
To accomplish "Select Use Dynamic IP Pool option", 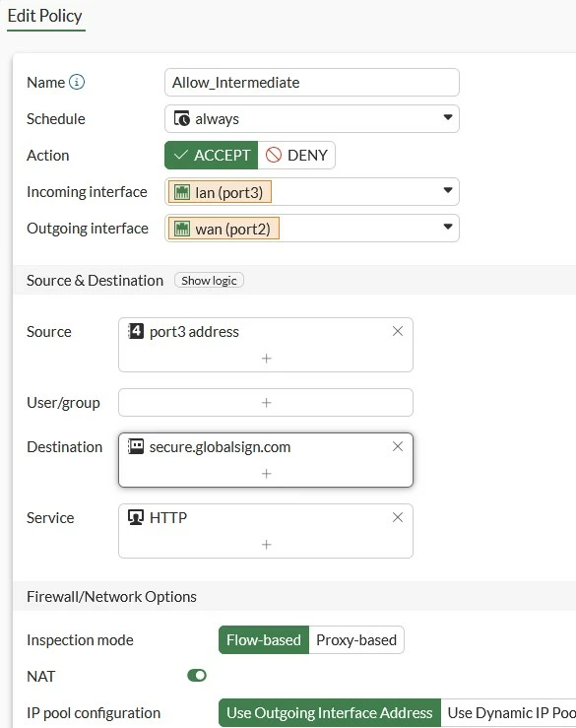I will coord(509,712).
